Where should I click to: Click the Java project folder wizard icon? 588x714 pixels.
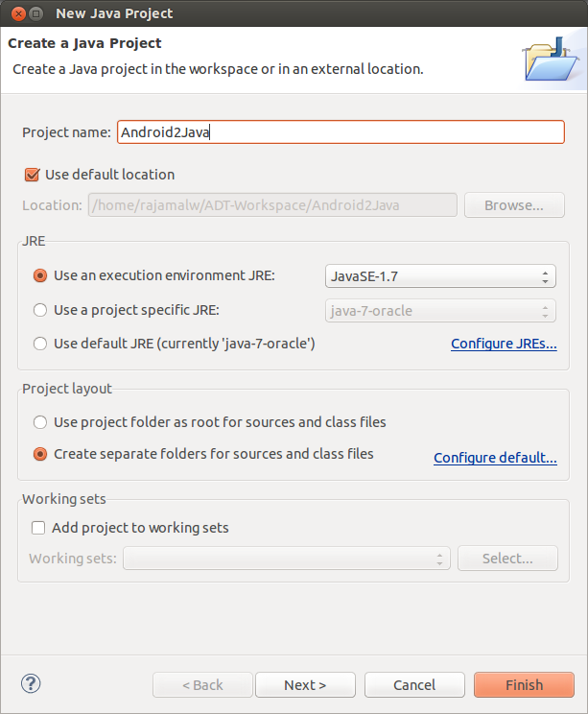pyautogui.click(x=551, y=58)
